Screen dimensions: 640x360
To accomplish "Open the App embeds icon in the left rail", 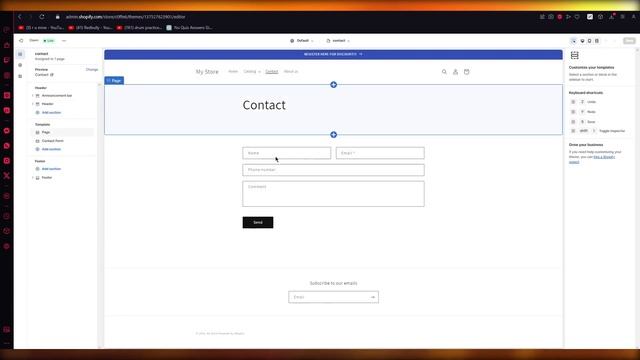I will pyautogui.click(x=20, y=76).
